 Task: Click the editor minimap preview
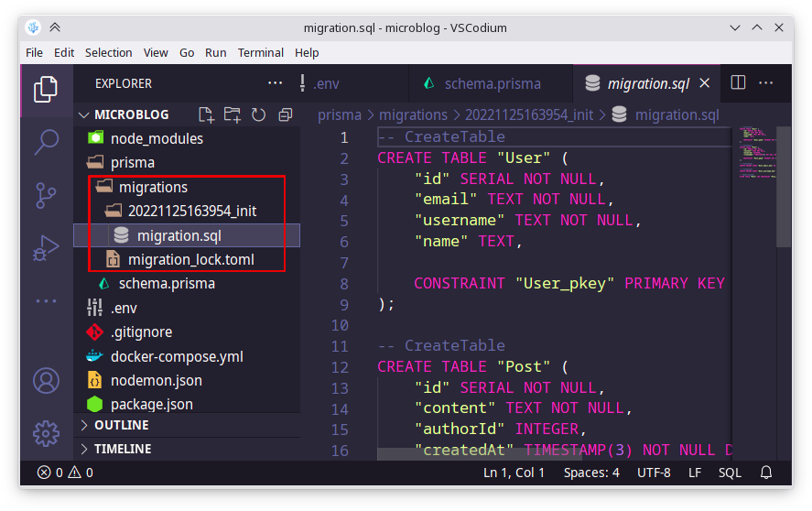pos(756,153)
